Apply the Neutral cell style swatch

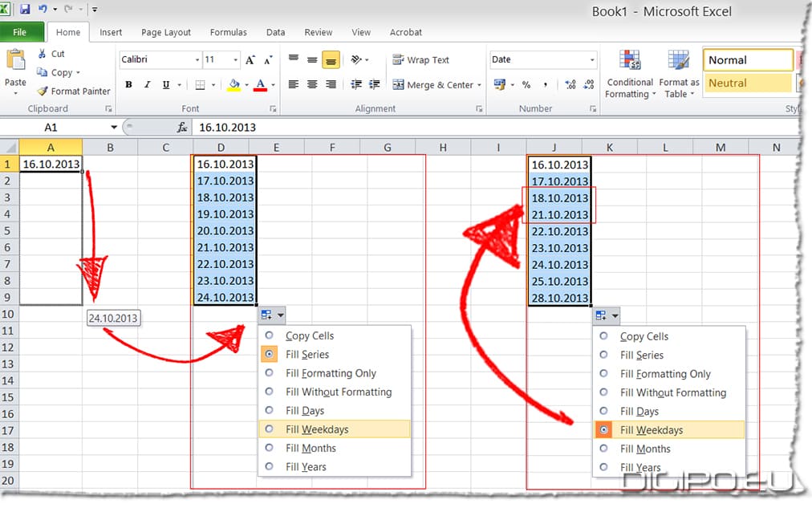748,83
